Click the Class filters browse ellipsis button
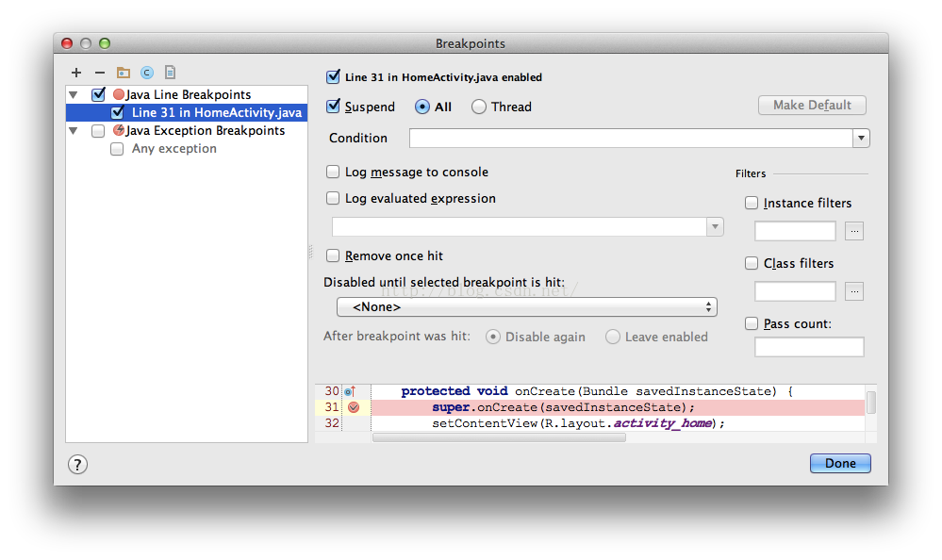Viewport: 942px width, 560px height. tap(854, 291)
